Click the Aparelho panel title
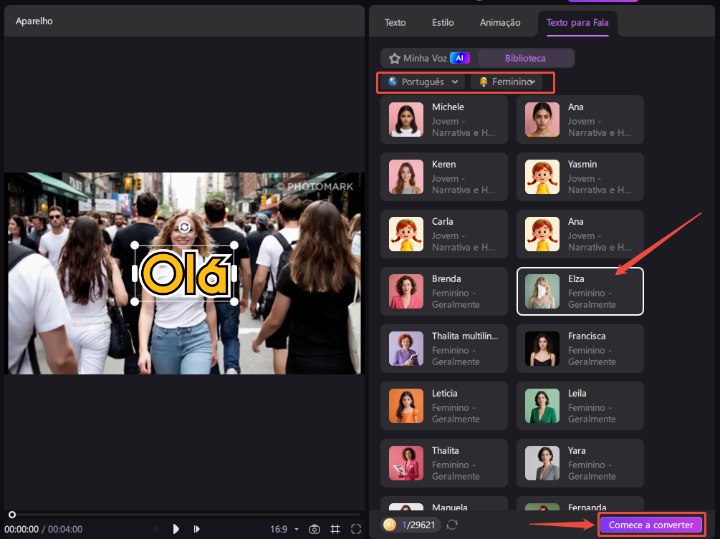Viewport: 720px width, 539px height. coord(34,21)
